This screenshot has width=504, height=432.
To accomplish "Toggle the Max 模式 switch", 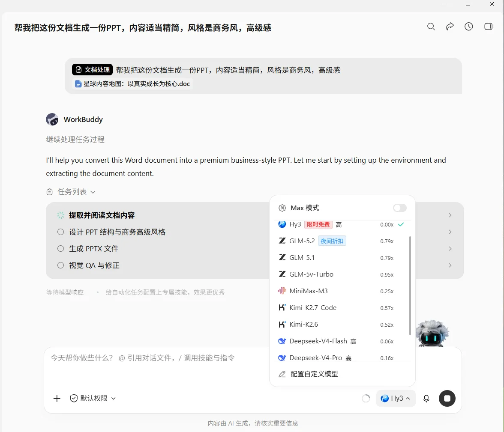I will 399,208.
